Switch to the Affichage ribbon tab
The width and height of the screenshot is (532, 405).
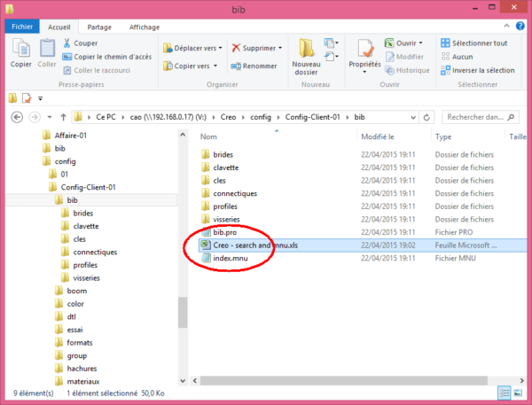pos(145,27)
